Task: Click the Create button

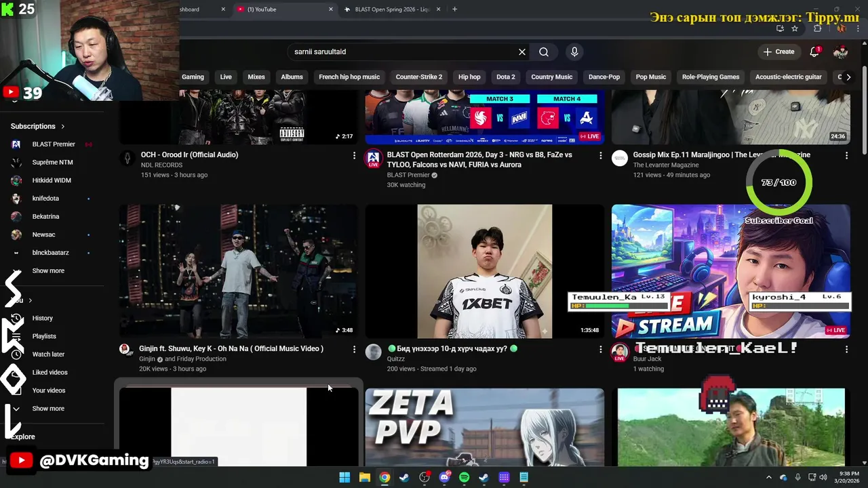Action: (x=778, y=52)
